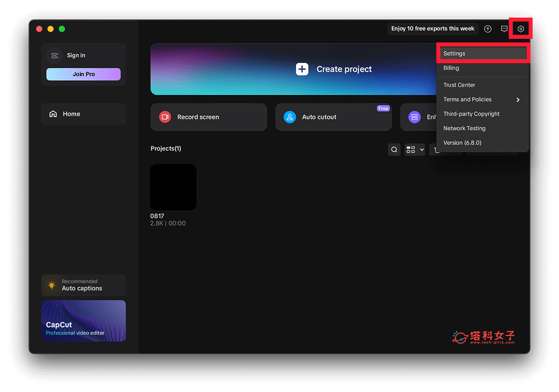Click the feedback chat bubble icon
Screen dimensions: 559x392
point(504,28)
